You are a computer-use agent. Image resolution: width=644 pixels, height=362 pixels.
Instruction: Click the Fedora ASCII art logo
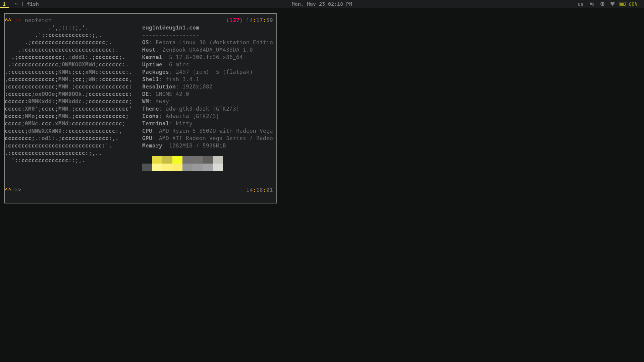click(x=68, y=94)
